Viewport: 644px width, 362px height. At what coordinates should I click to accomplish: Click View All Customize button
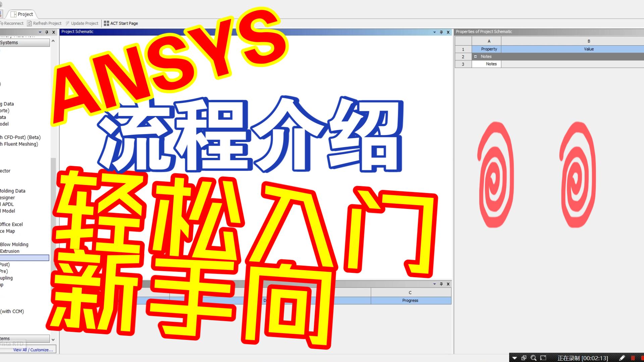pos(33,350)
